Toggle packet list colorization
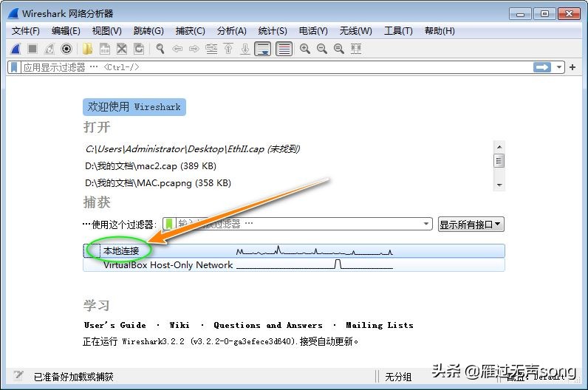Image resolution: width=588 pixels, height=390 pixels. coord(284,49)
